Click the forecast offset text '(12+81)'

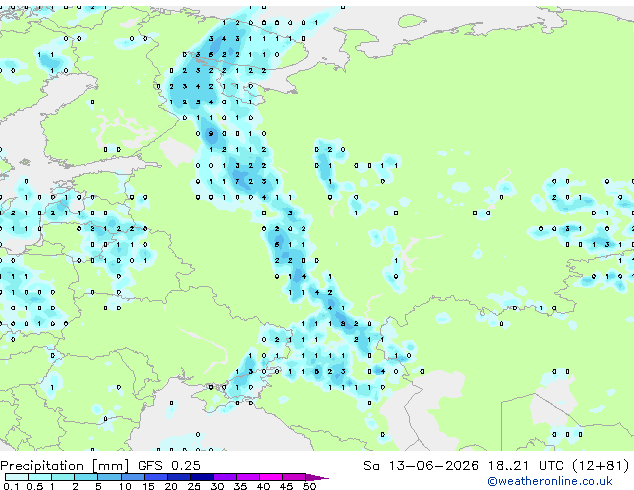pyautogui.click(x=601, y=466)
